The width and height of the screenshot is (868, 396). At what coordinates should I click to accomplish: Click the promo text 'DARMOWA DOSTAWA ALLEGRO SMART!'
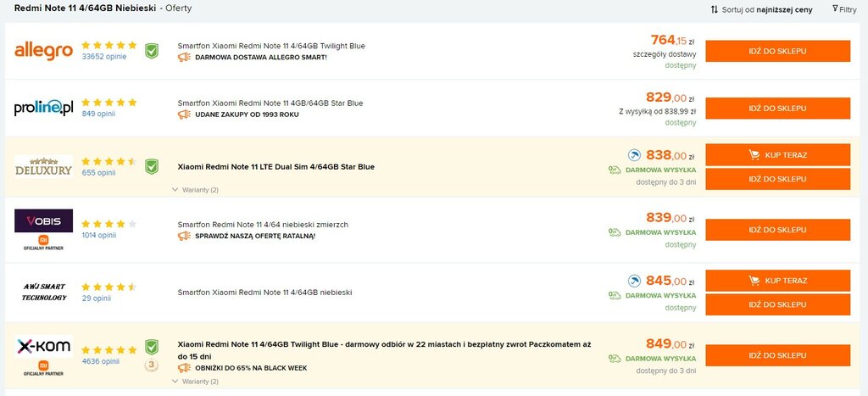point(261,57)
